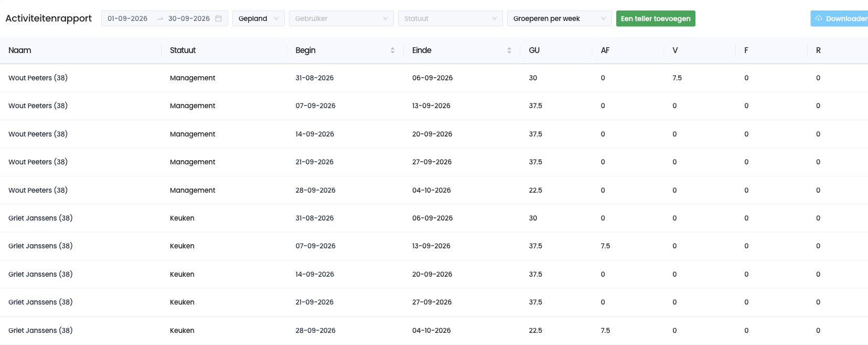The height and width of the screenshot is (345, 868).
Task: Click the end date 30-09-2026 field
Action: [x=189, y=18]
